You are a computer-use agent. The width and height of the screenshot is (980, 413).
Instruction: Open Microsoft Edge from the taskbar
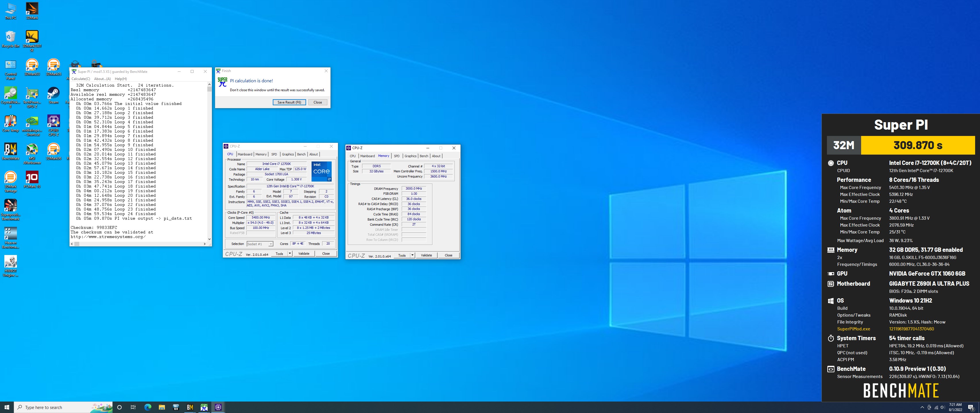148,407
